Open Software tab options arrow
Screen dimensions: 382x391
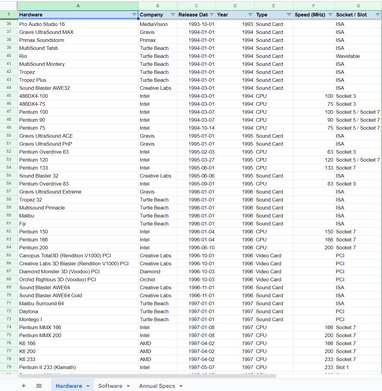click(128, 386)
